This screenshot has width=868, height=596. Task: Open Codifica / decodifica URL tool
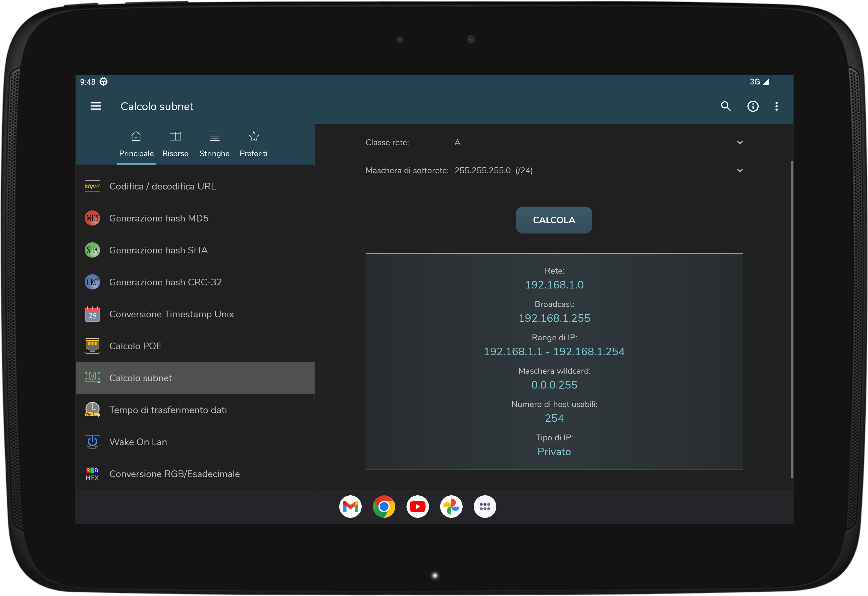(195, 186)
